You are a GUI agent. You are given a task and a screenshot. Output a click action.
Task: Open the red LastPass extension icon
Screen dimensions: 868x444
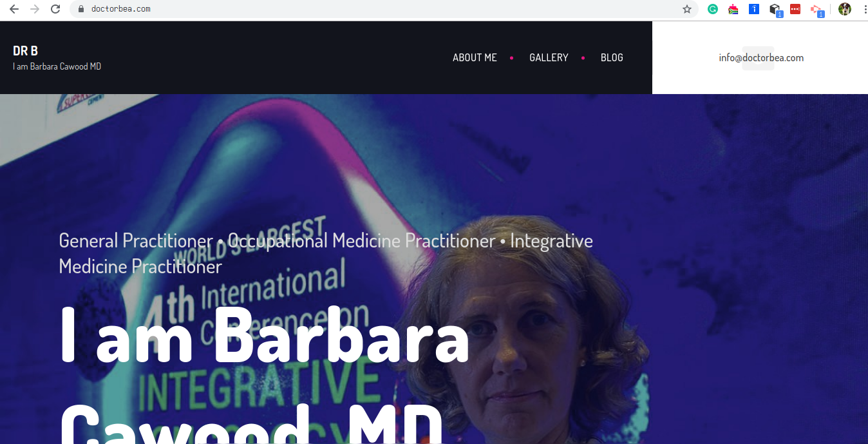coord(795,9)
